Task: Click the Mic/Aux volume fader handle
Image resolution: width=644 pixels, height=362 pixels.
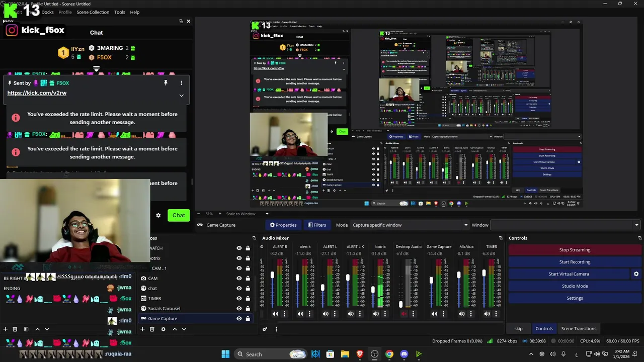Action: coord(458,276)
